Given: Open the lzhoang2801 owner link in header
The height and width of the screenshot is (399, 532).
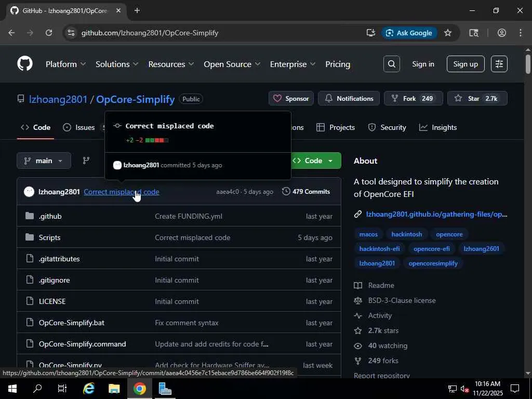Looking at the screenshot, I should (58, 99).
